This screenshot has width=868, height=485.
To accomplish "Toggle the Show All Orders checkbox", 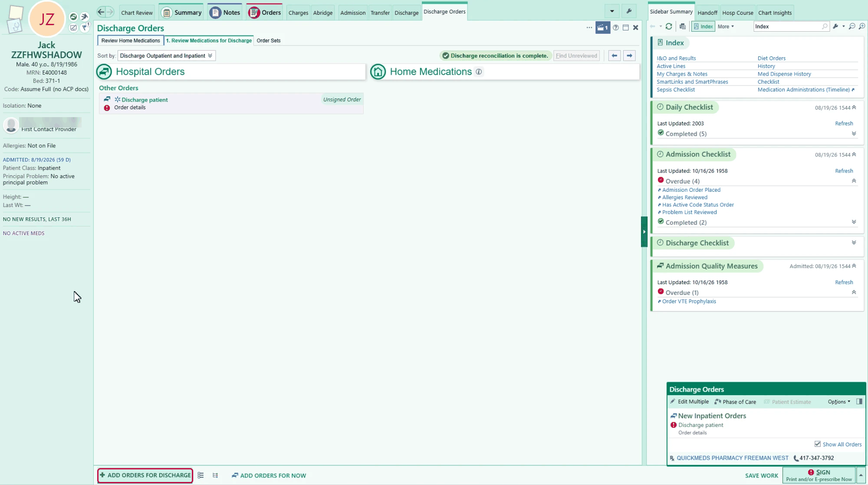I will [x=818, y=444].
